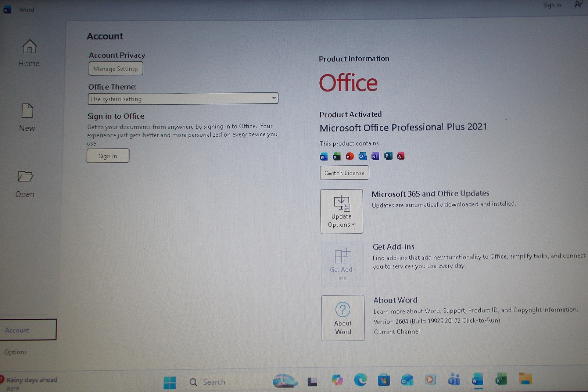This screenshot has height=392, width=588.
Task: Click the 'About Word' heading text
Action: (x=395, y=300)
